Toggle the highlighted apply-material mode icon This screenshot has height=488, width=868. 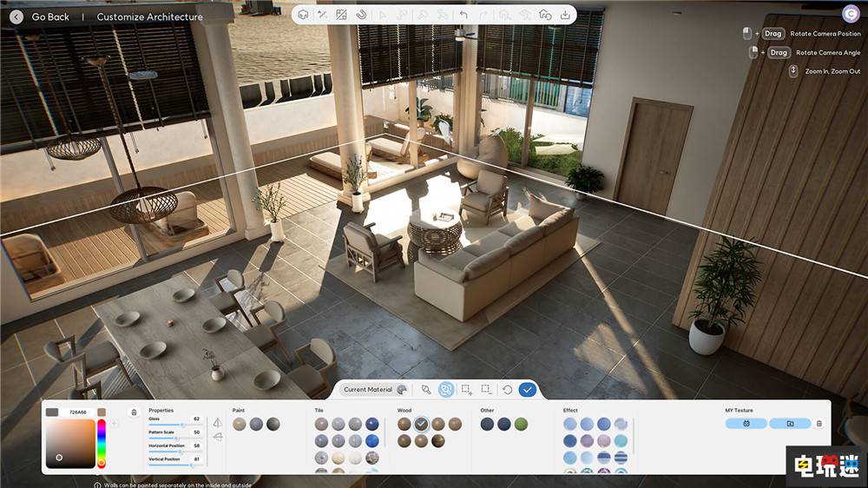[446, 390]
